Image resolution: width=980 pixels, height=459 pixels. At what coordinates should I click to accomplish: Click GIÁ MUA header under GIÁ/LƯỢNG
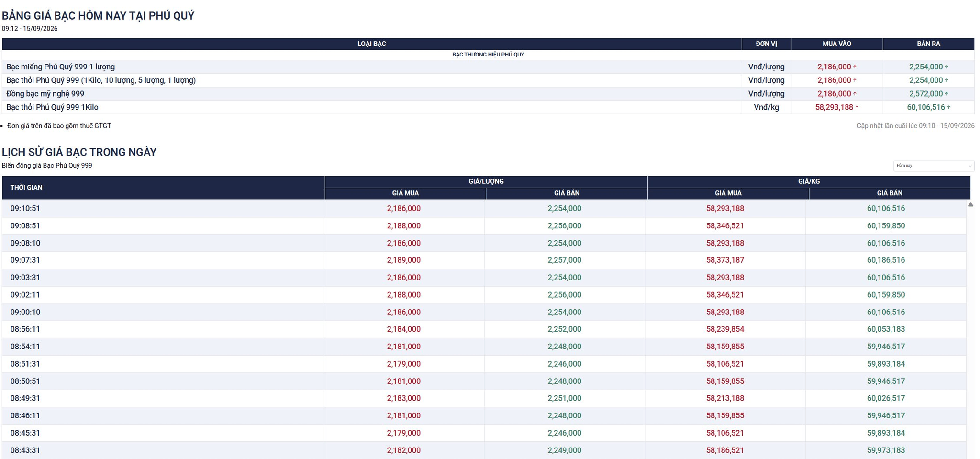point(405,193)
